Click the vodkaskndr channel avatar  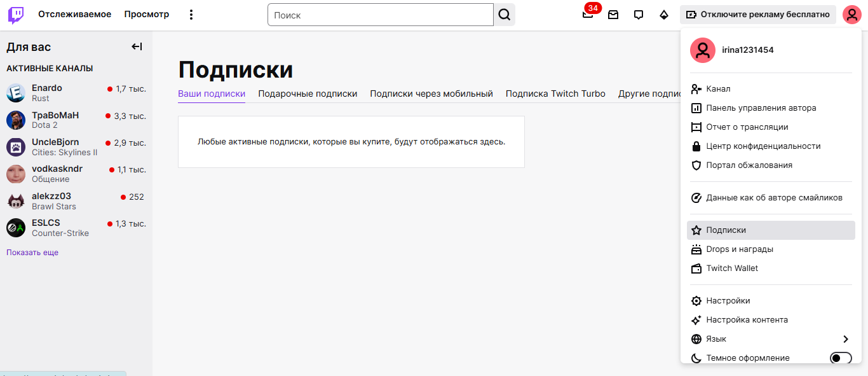tap(16, 174)
